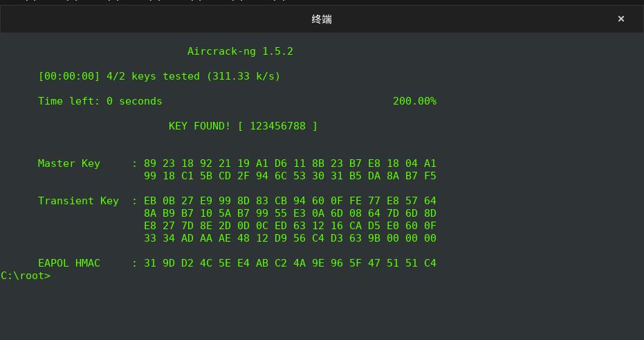Screen dimensions: 644x340
Task: Click the Time left: 0 seconds text
Action: coord(100,101)
